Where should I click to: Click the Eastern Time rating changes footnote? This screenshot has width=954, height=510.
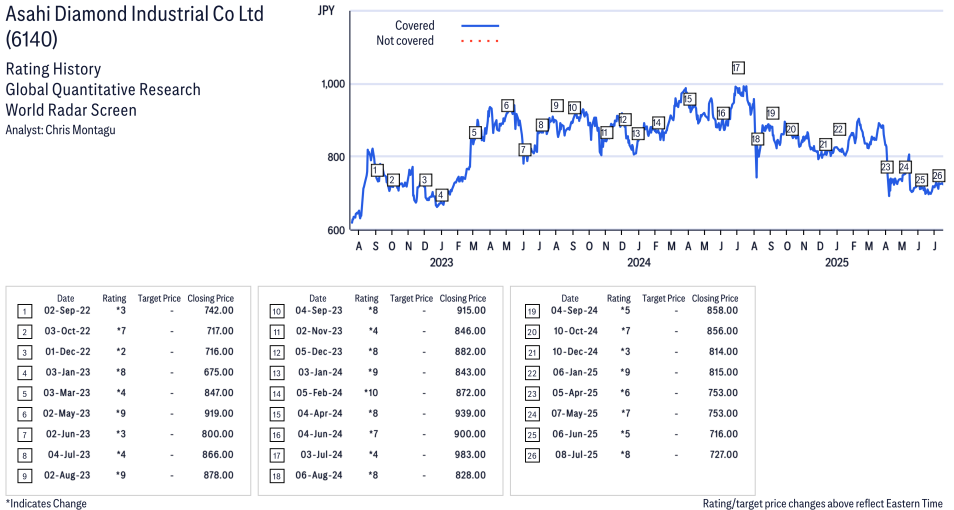pos(823,503)
